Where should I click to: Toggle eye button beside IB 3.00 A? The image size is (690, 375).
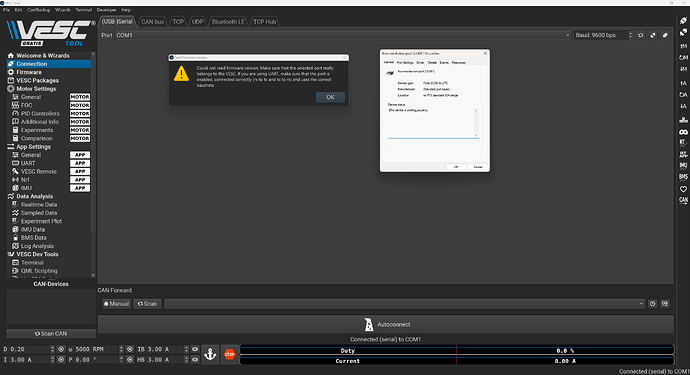[195, 349]
